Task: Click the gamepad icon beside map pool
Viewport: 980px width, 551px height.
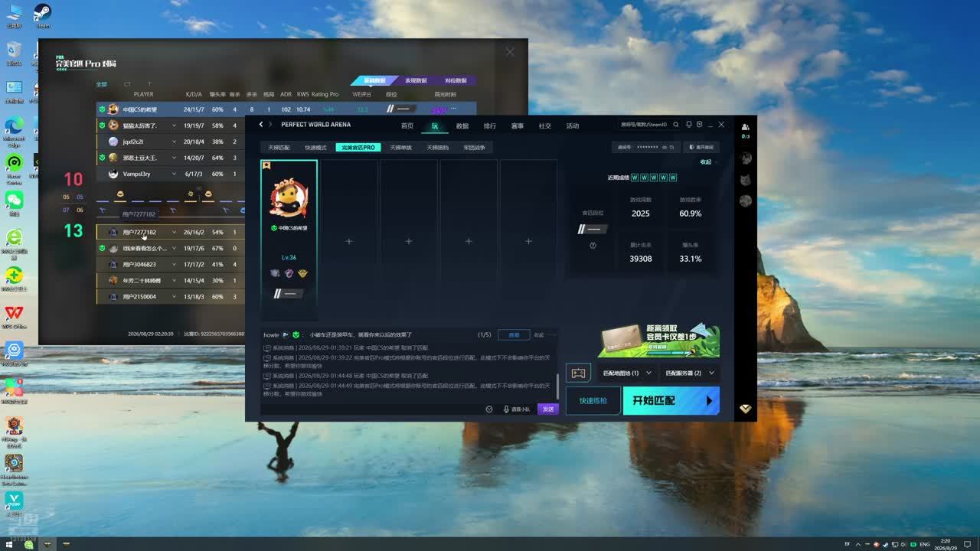Action: pyautogui.click(x=578, y=373)
